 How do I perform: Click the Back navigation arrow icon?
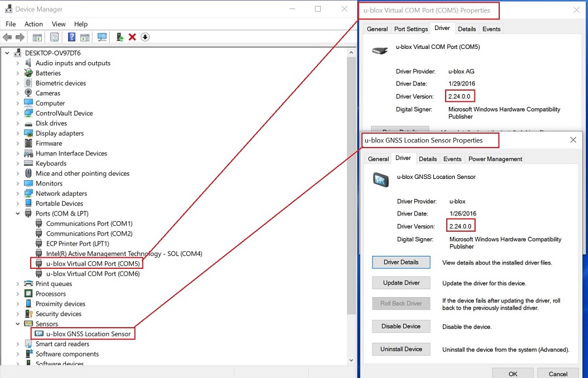(7, 37)
